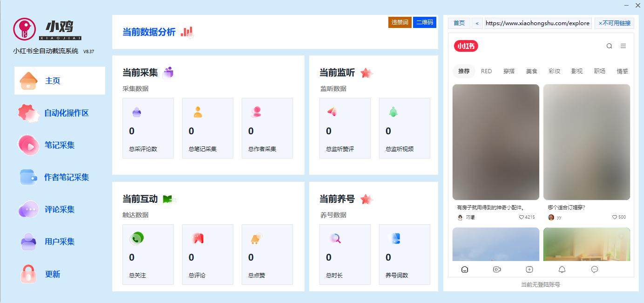Screen dimensions: 644x303
Task: Click the purple chat bubble icon for 评论采集
Action: [28, 209]
